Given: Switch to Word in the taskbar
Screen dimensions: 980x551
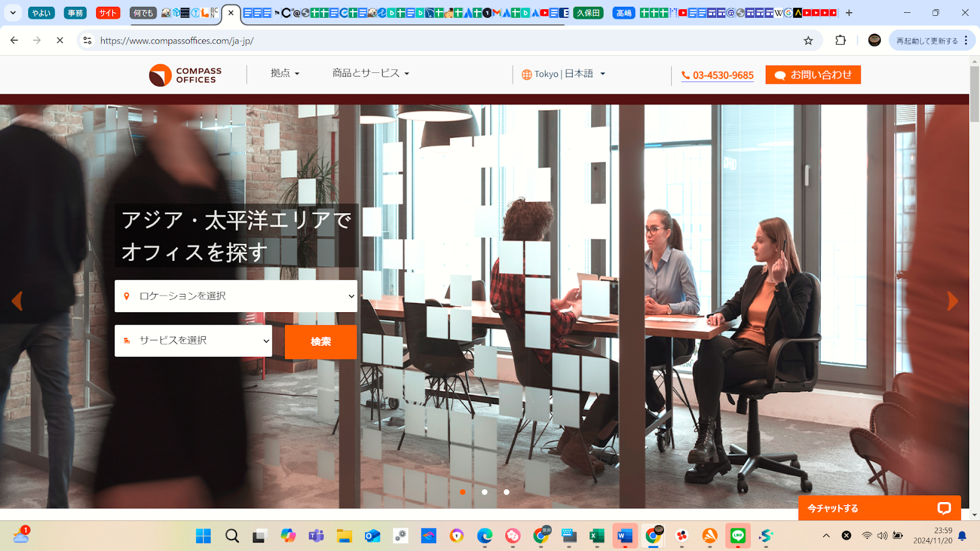Looking at the screenshot, I should (x=625, y=536).
